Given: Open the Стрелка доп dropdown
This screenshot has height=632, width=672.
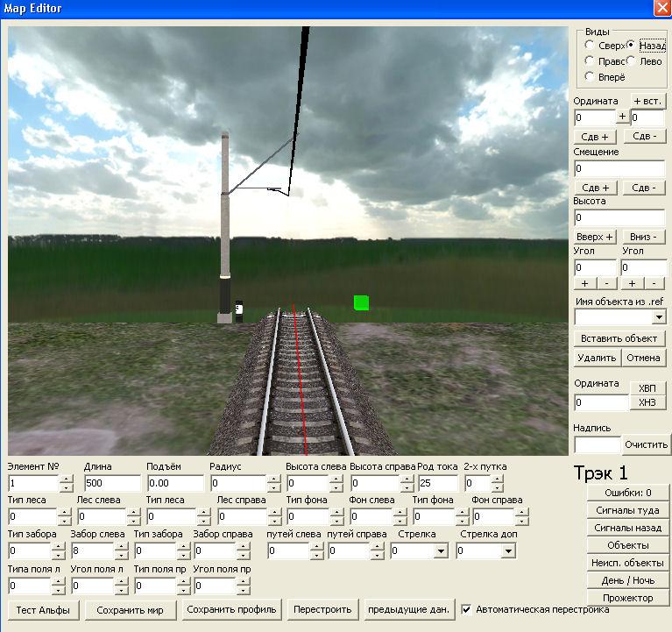Looking at the screenshot, I should pyautogui.click(x=508, y=551).
